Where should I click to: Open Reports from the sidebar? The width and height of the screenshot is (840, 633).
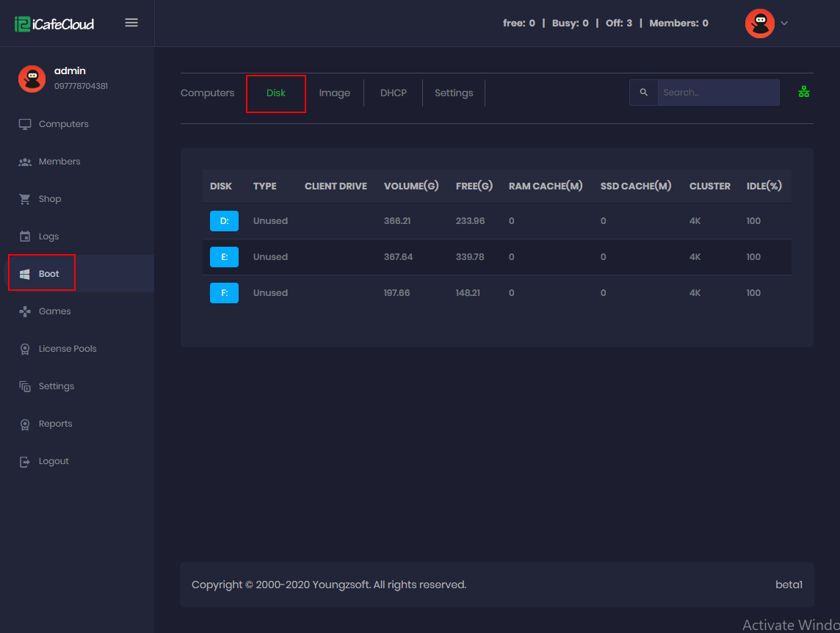54,423
